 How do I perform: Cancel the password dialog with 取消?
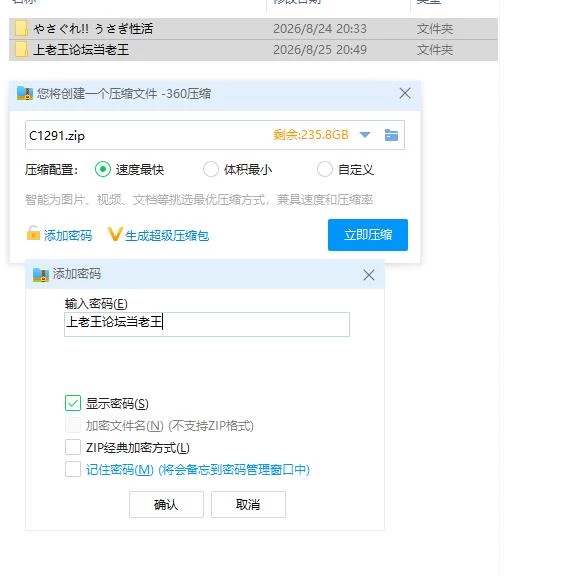[248, 504]
